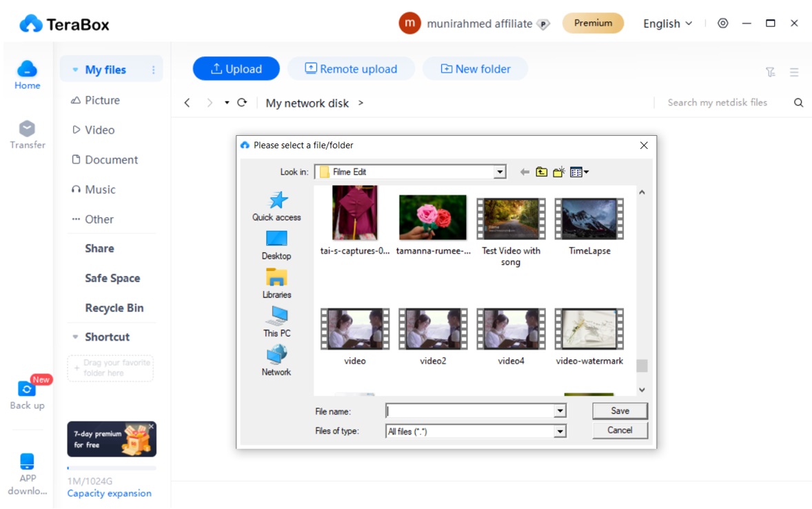Select Network in the dialog places bar
Viewport: 812px width, 509px height.
tap(276, 361)
